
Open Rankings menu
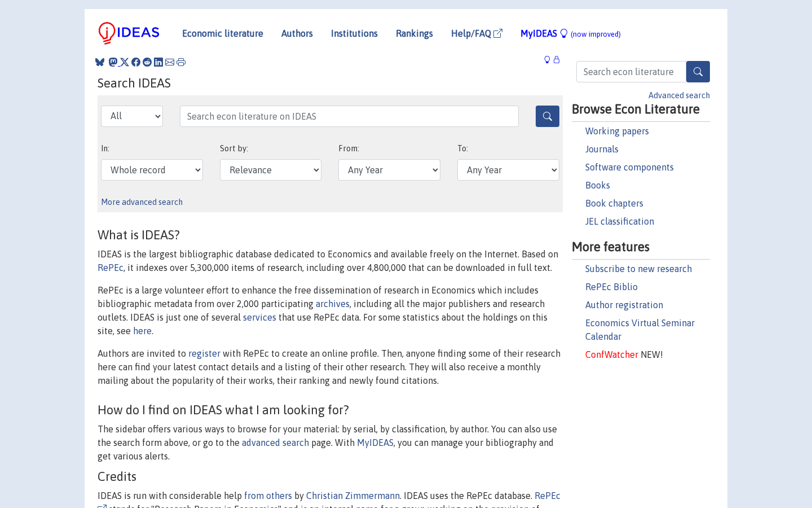414,33
